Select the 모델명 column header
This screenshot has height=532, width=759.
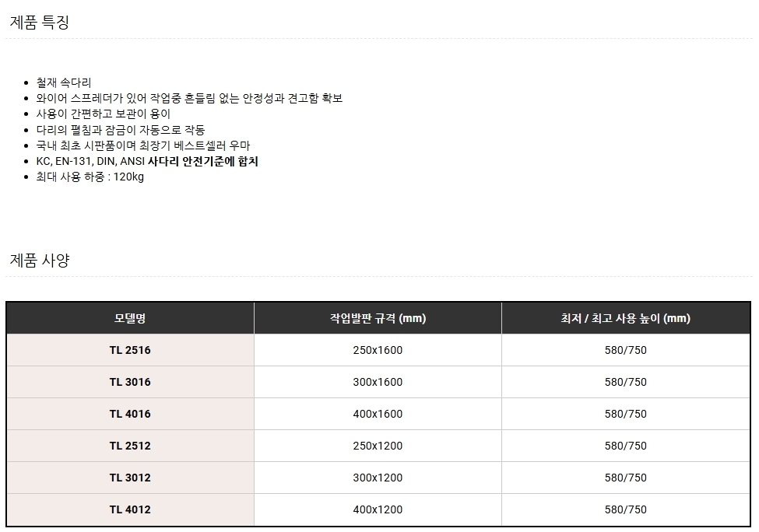pyautogui.click(x=130, y=318)
